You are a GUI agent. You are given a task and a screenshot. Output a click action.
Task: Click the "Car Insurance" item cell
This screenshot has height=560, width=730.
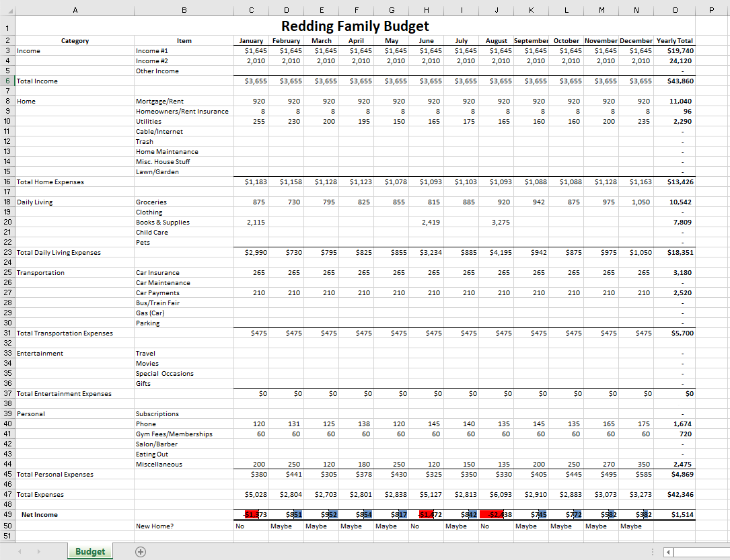[184, 272]
